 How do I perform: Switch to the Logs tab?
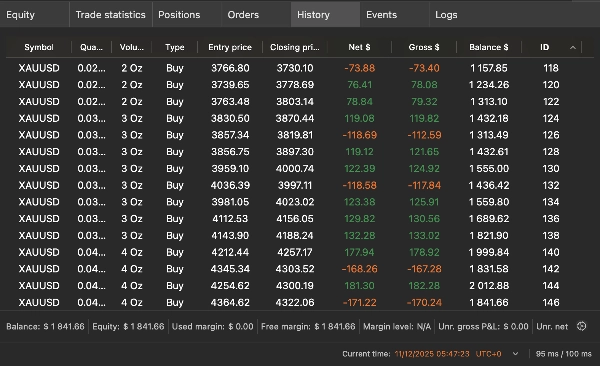point(446,15)
